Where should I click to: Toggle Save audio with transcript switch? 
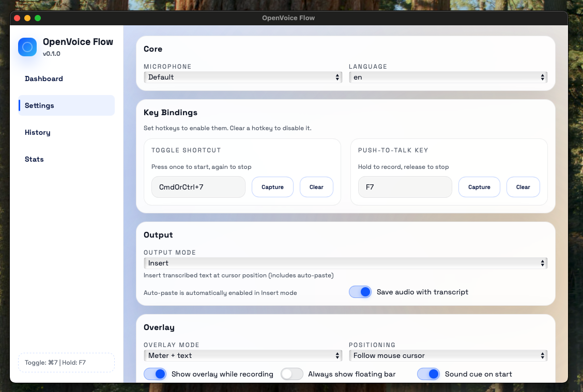pos(360,292)
